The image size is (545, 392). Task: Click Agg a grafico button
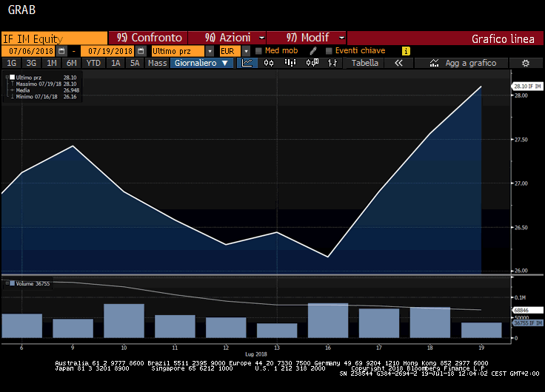tap(464, 64)
